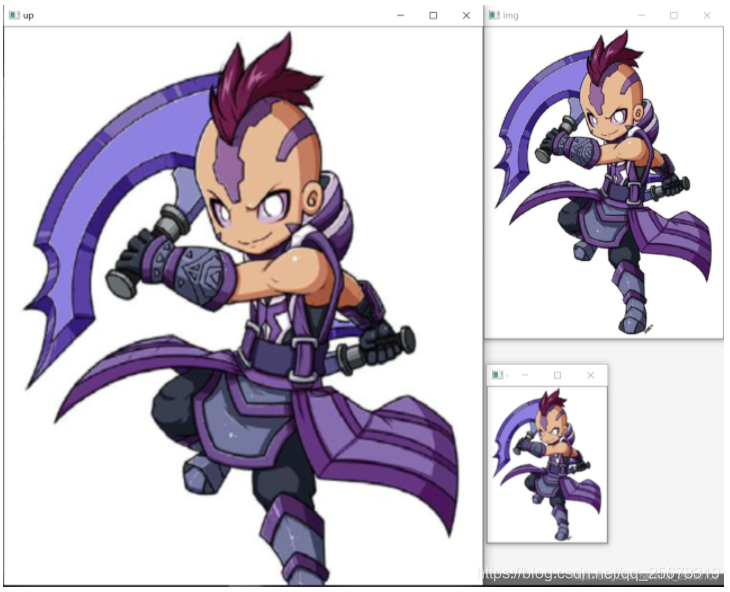This screenshot has width=730, height=592.
Task: Close the 'img' window
Action: 707,15
